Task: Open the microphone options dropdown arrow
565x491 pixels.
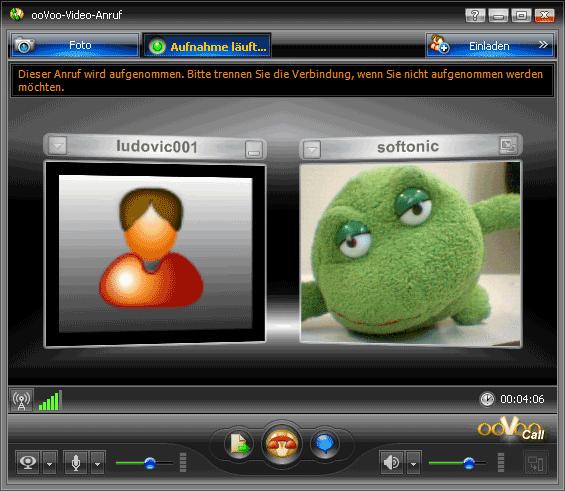Action: coord(97,463)
